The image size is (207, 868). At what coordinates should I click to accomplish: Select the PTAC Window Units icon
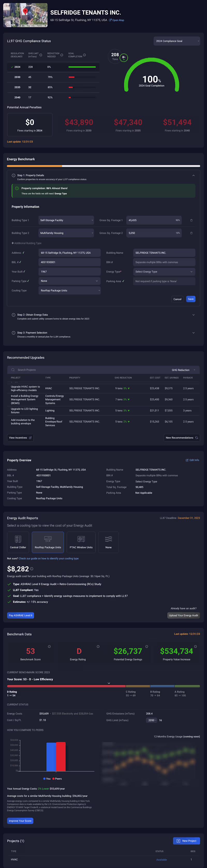(x=81, y=539)
